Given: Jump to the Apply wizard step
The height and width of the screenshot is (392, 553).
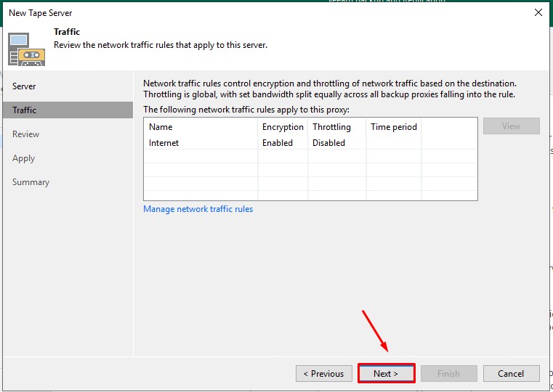Looking at the screenshot, I should tap(23, 158).
